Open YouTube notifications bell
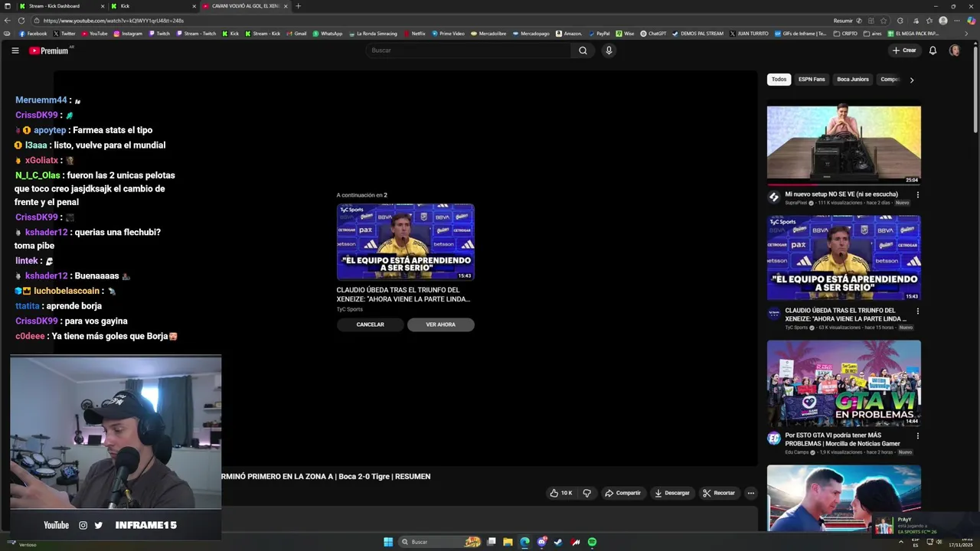 tap(933, 51)
